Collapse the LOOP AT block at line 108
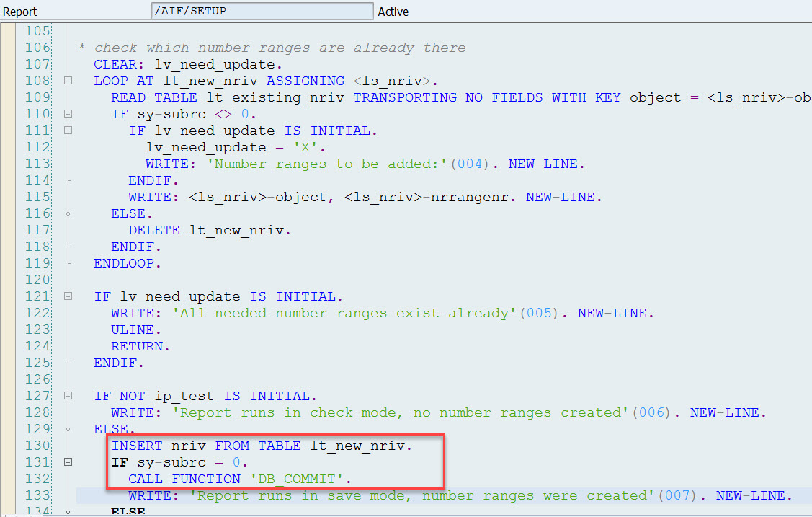This screenshot has height=517, width=812. (68, 81)
